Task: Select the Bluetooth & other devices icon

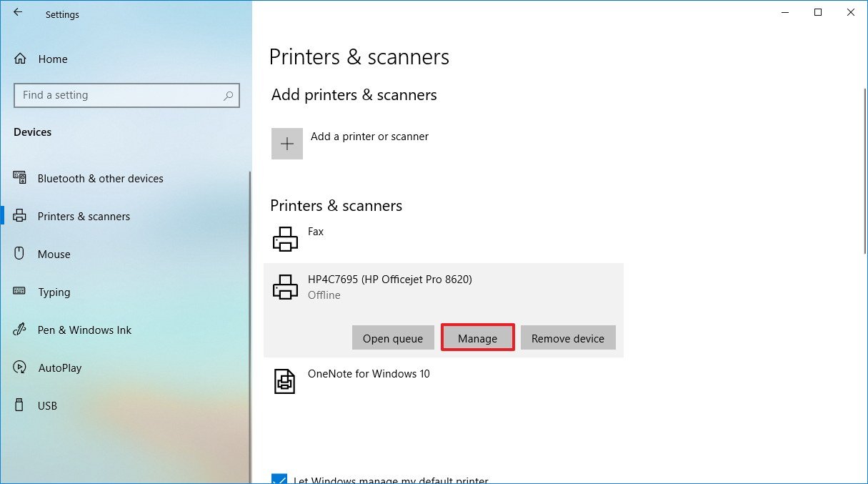Action: (x=20, y=178)
